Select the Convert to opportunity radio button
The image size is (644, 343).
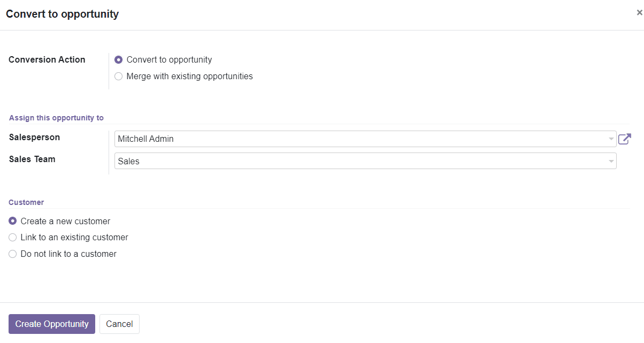118,59
